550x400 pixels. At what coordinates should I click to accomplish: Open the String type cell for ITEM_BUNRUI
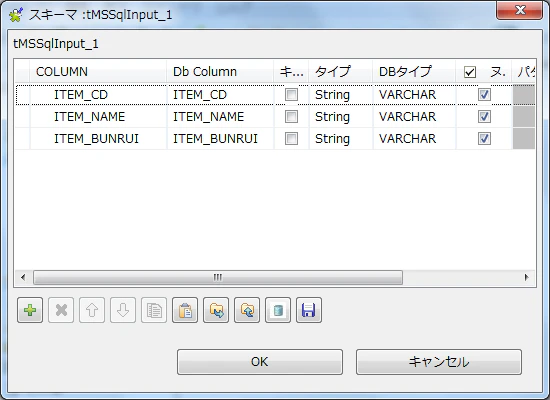341,139
